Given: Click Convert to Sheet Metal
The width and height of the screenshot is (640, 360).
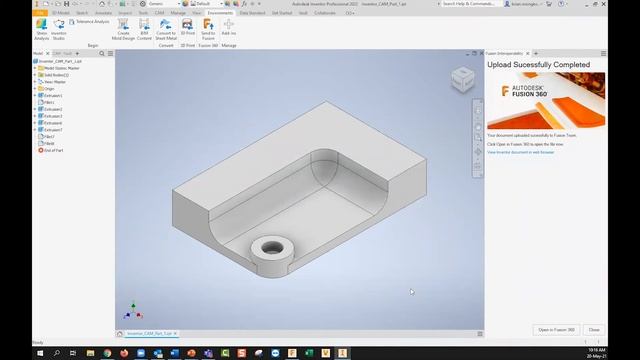Looking at the screenshot, I should 166,29.
